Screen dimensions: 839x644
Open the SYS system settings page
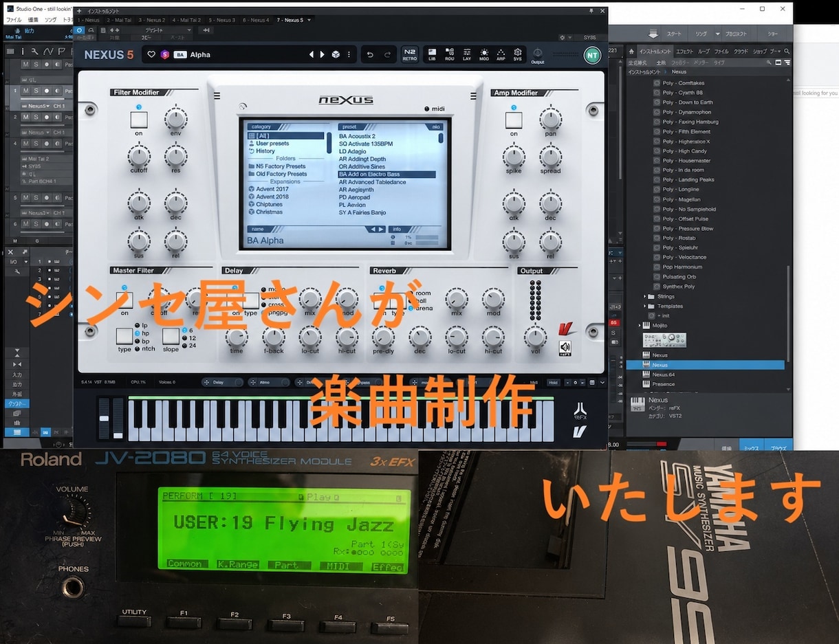point(517,54)
